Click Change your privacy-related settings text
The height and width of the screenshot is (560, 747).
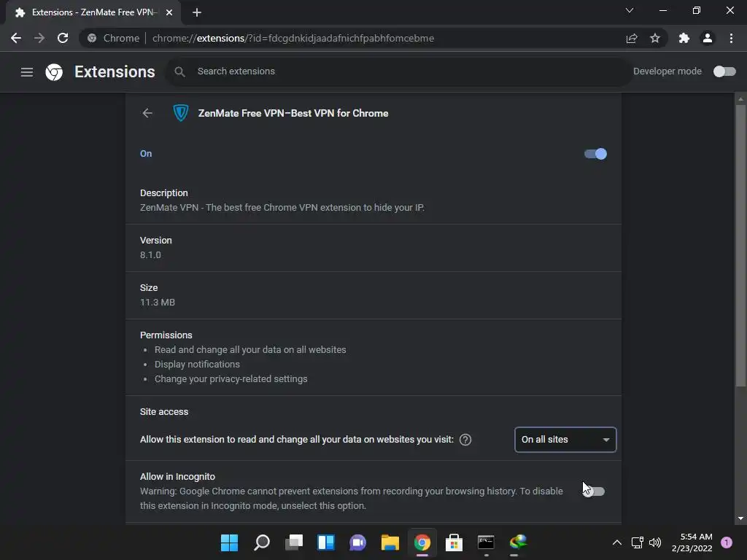point(231,379)
